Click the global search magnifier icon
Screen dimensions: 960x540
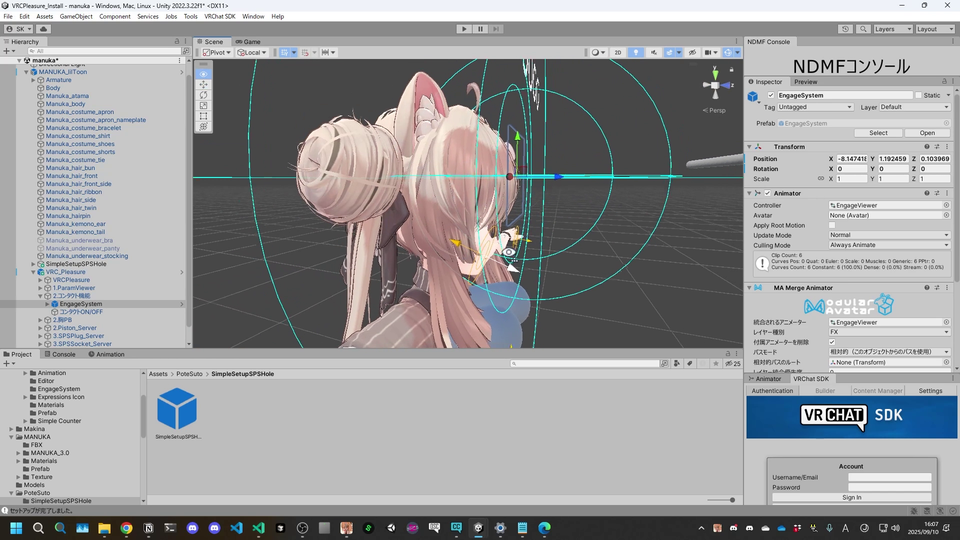click(863, 29)
